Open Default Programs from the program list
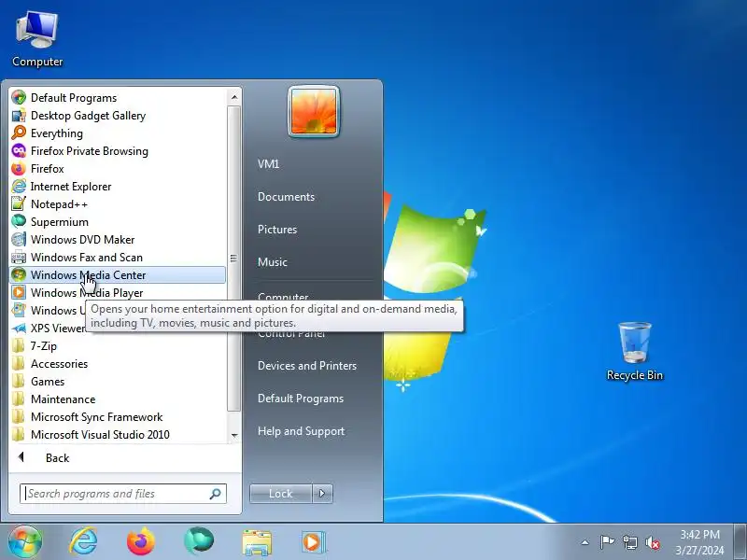 point(118,98)
